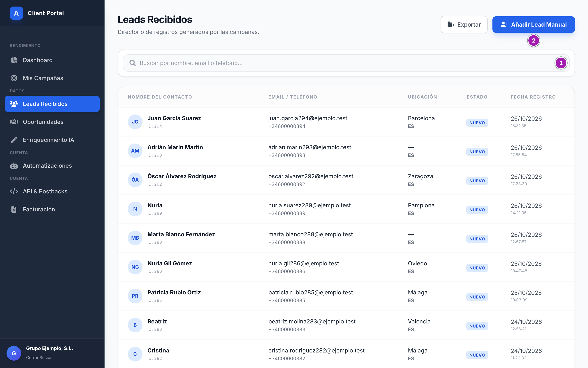Click the AM avatar for Adrián Marín

point(135,151)
